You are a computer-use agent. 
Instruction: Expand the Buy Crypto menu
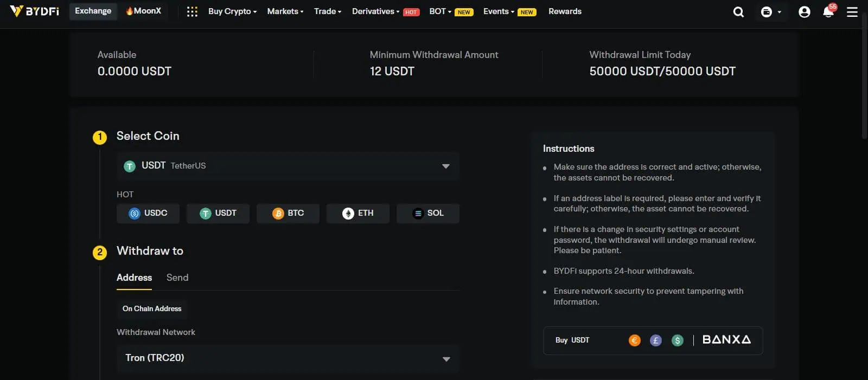click(232, 11)
